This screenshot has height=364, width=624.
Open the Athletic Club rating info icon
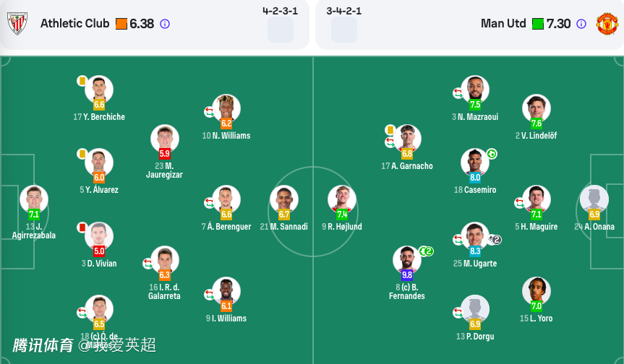pos(165,24)
